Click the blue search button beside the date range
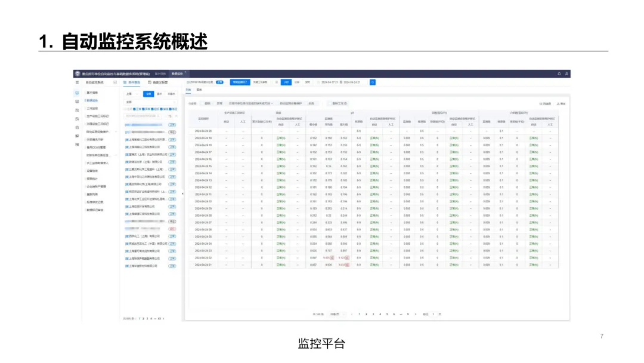This screenshot has height=363, width=644. click(x=373, y=82)
